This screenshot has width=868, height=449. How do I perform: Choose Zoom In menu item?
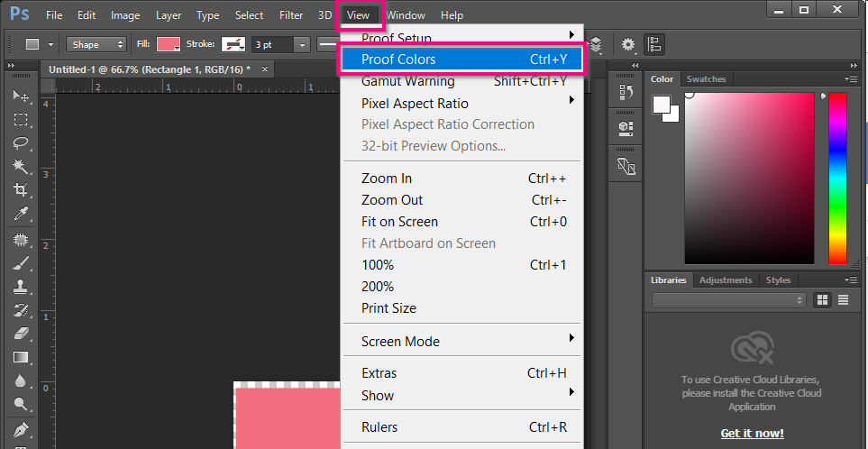[x=462, y=179]
